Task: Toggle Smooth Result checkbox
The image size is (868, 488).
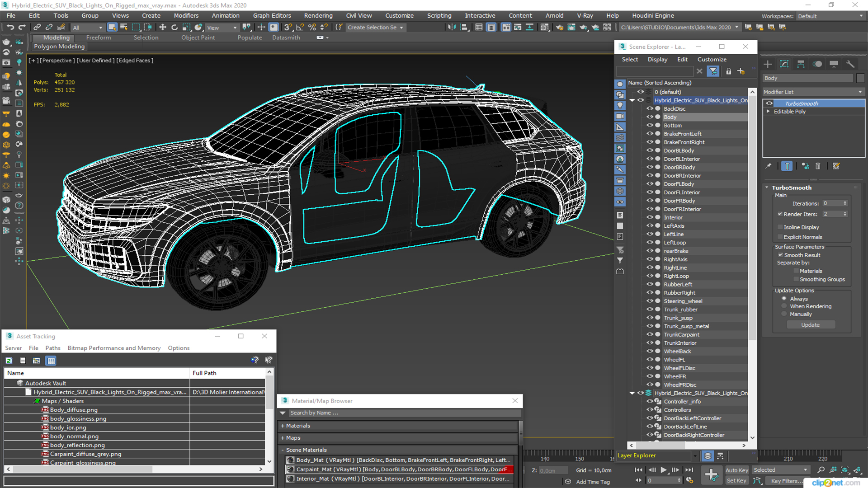Action: pos(780,255)
